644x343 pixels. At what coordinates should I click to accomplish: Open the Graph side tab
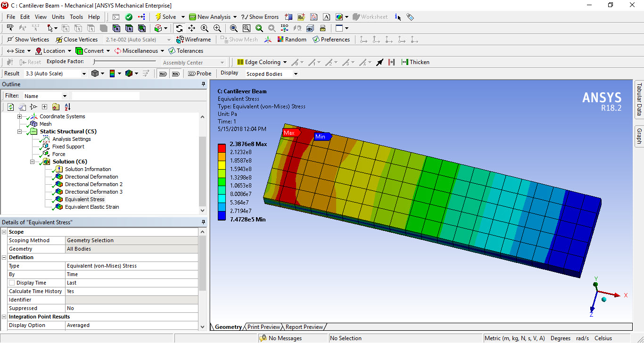point(639,136)
